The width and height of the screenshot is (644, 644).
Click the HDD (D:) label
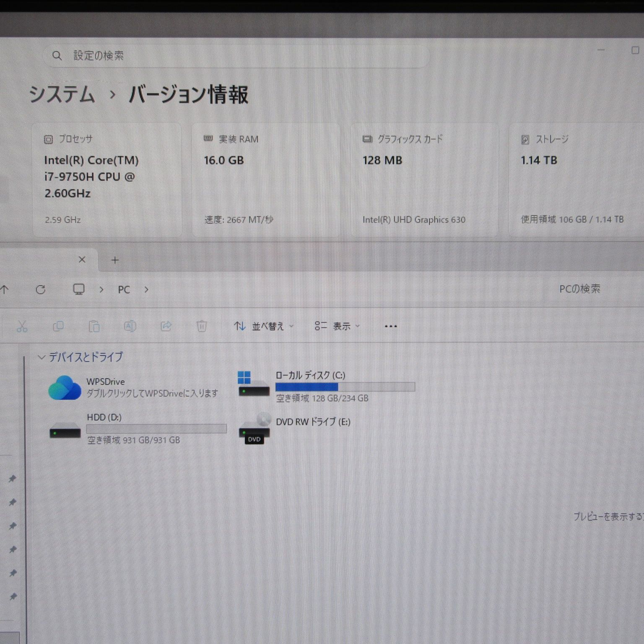pyautogui.click(x=104, y=417)
